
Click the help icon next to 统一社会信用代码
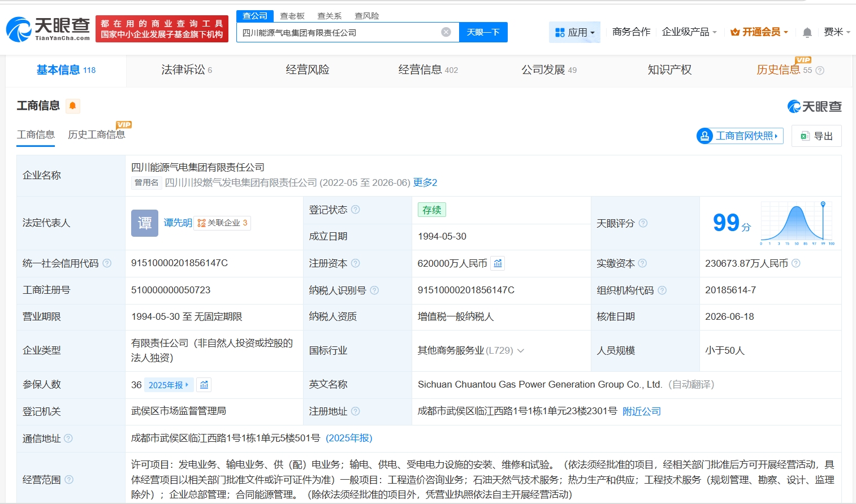[107, 263]
